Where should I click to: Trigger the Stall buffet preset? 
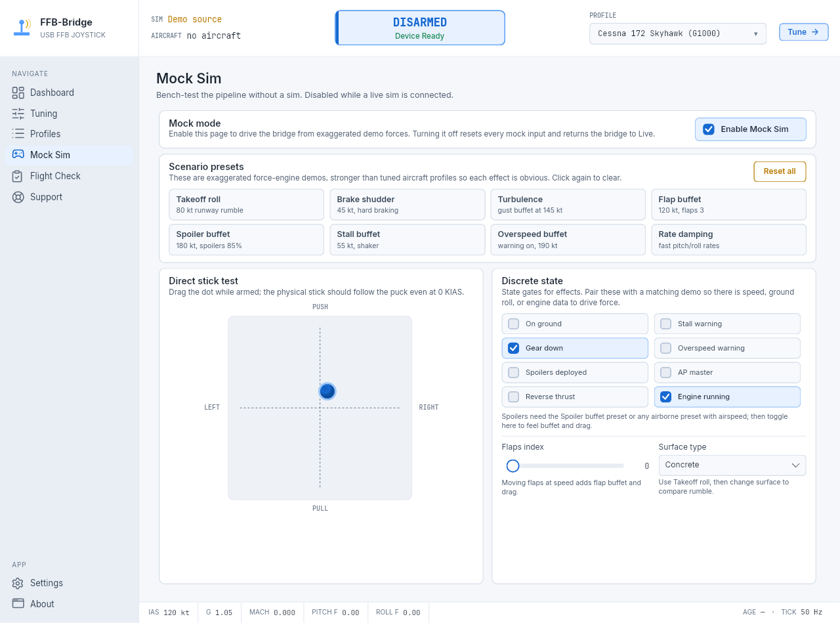(407, 240)
